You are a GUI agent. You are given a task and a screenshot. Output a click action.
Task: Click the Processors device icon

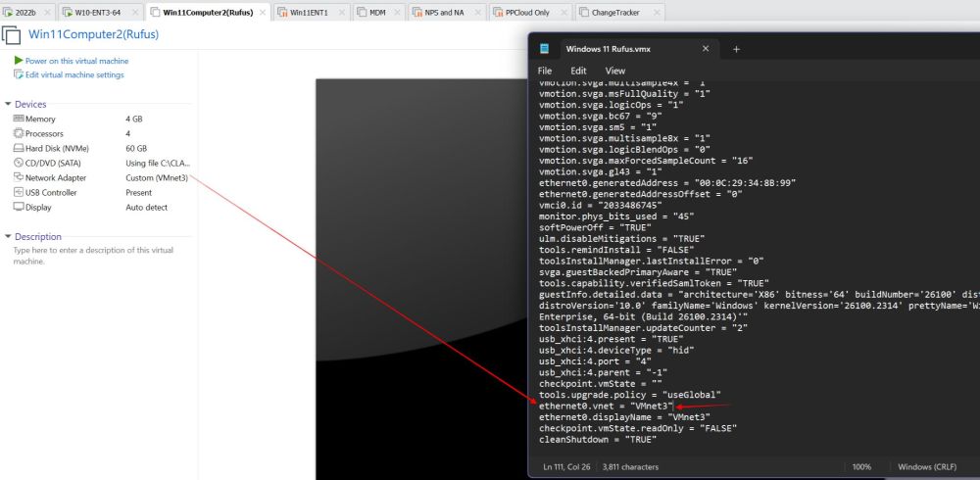tap(18, 133)
